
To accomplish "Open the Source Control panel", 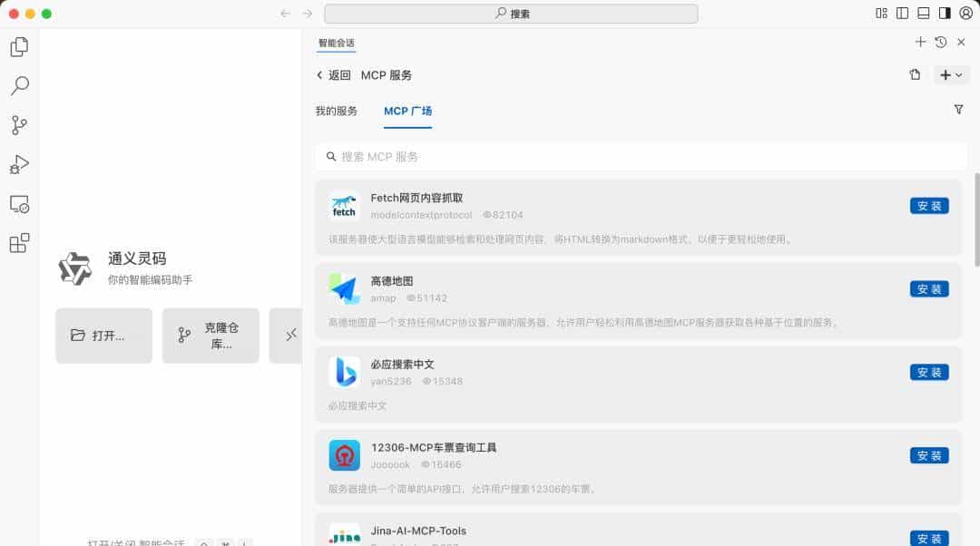I will (x=19, y=125).
